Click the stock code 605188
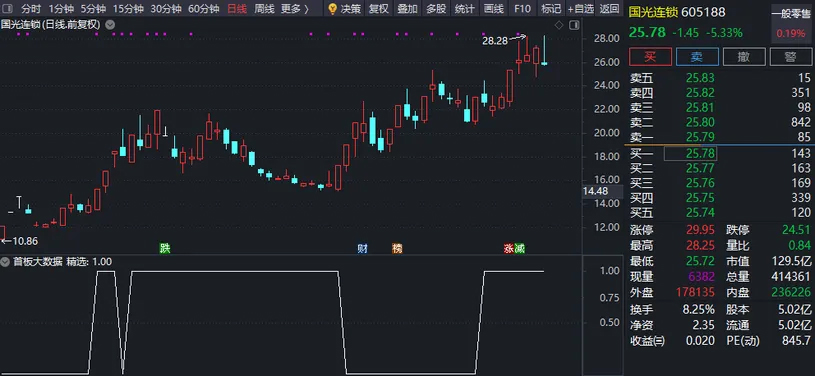The height and width of the screenshot is (376, 815). 703,11
